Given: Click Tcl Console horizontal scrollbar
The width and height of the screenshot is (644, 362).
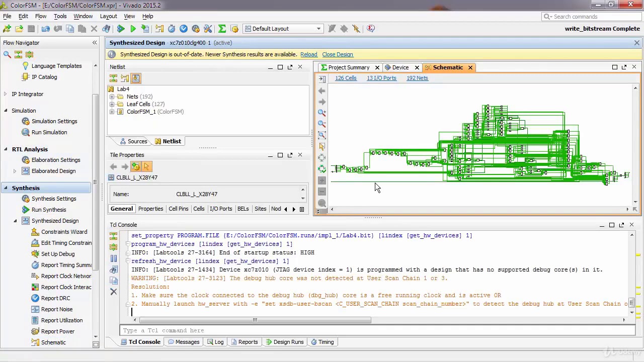Looking at the screenshot, I should 255,320.
